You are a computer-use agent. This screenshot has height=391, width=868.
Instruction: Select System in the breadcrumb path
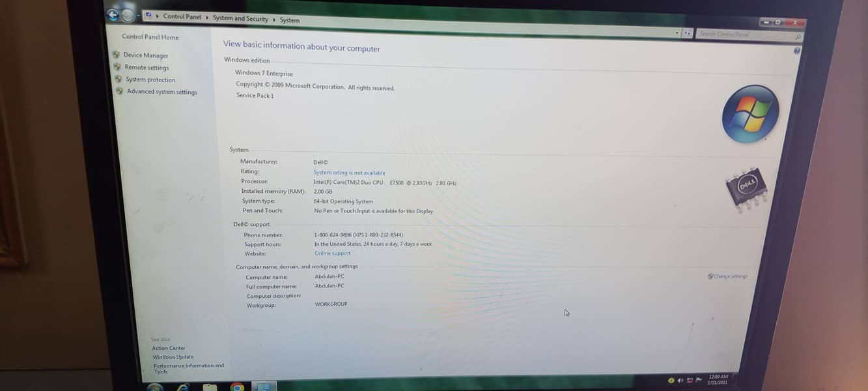pyautogui.click(x=290, y=20)
